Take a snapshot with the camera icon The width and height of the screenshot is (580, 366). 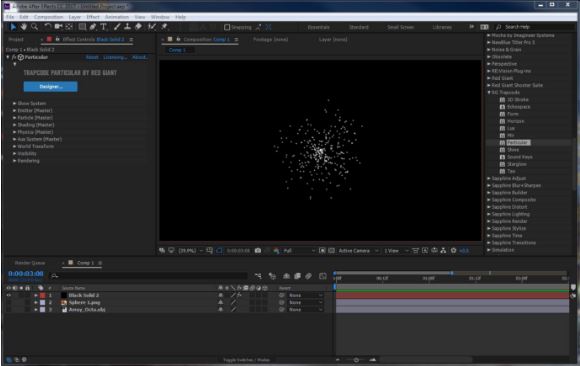click(x=258, y=251)
